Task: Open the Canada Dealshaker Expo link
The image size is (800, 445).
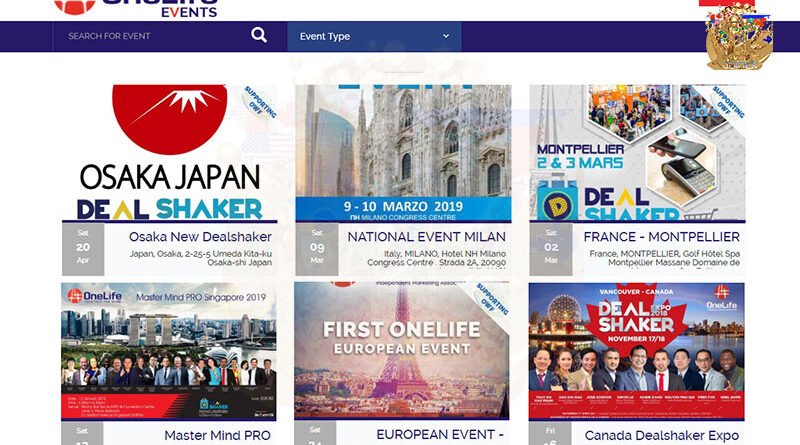Action: tap(662, 435)
